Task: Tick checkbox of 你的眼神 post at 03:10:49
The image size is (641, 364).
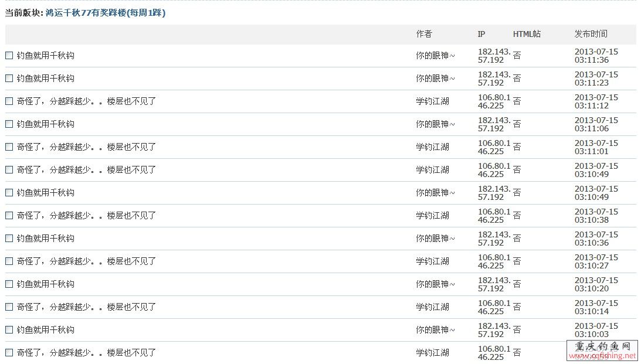Action: click(9, 192)
